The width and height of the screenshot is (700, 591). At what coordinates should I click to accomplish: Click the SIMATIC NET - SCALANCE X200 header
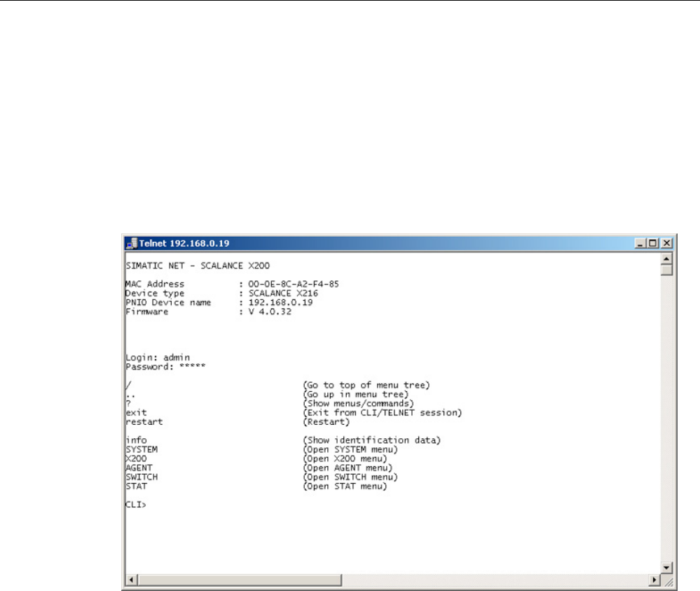pyautogui.click(x=198, y=266)
